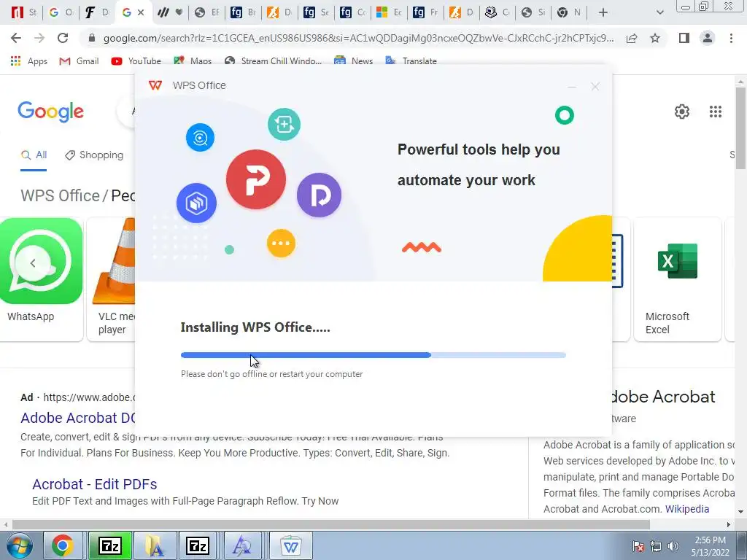Click WPS installer taskbar icon
The width and height of the screenshot is (747, 560).
[x=290, y=545]
